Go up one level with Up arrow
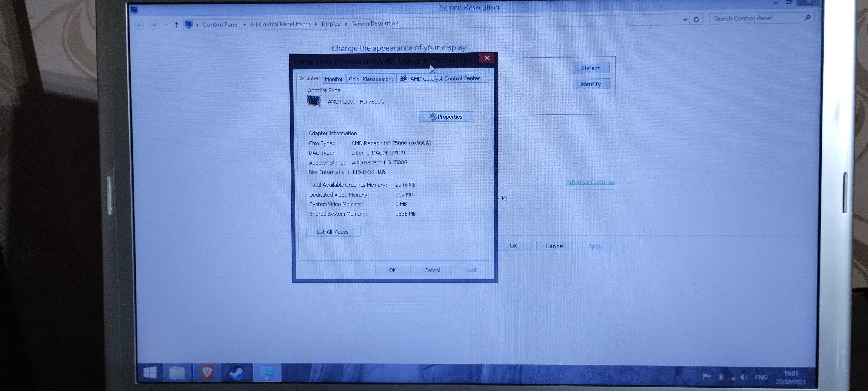The image size is (868, 391). point(176,25)
